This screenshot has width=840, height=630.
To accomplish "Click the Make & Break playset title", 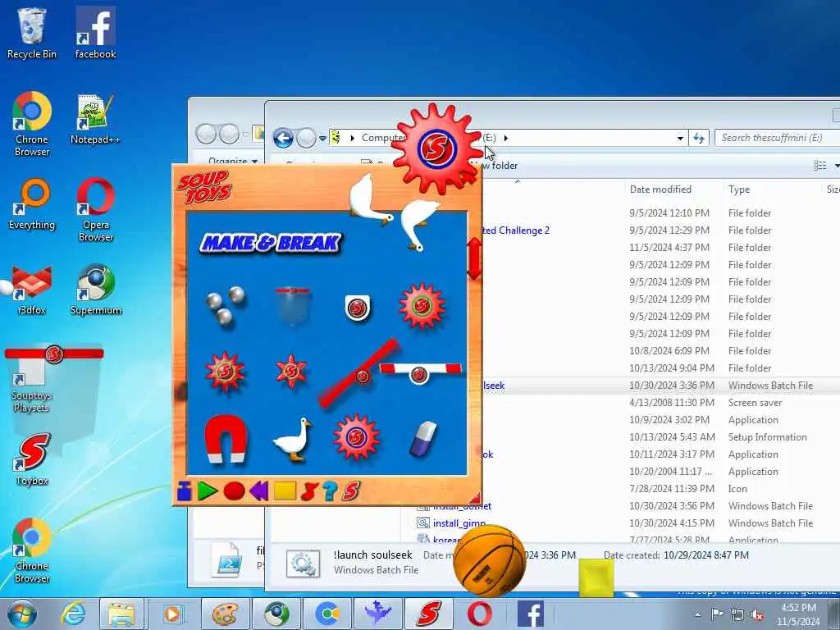I will pos(271,243).
